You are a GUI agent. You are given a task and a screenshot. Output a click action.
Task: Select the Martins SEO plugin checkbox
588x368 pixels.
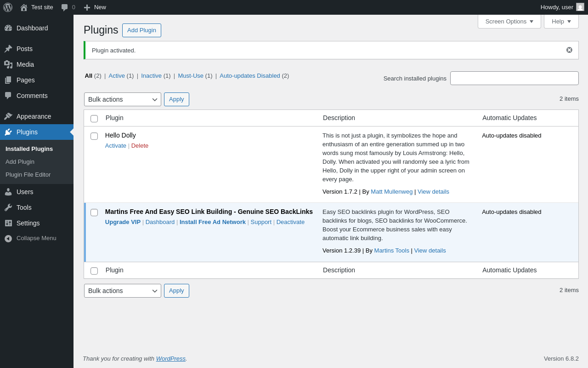[x=94, y=213]
